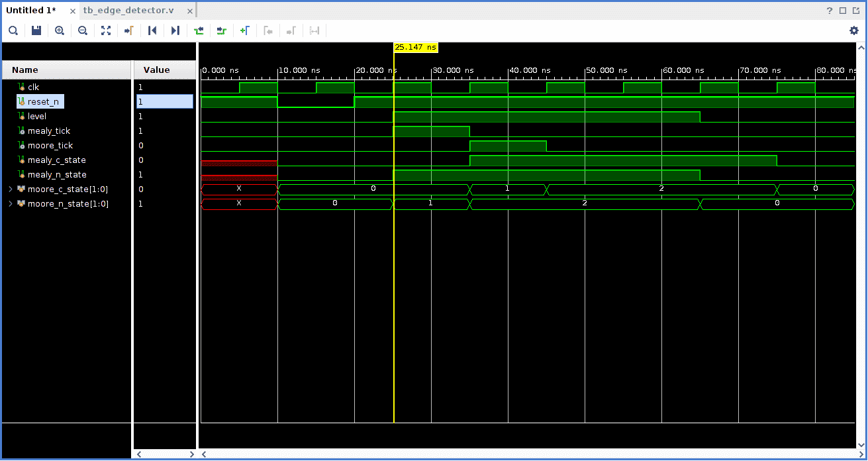Screen dimensions: 868x461
Task: Jump to the end of simulation time
Action: pyautogui.click(x=175, y=30)
